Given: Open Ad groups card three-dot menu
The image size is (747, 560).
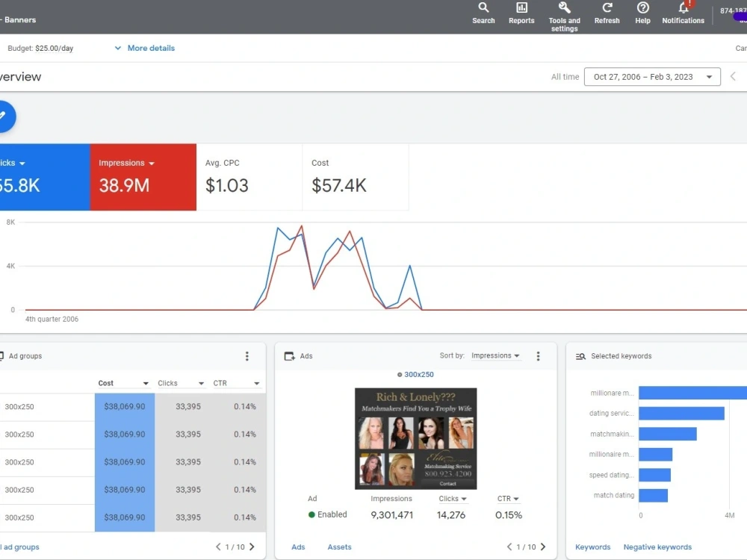Looking at the screenshot, I should click(247, 356).
